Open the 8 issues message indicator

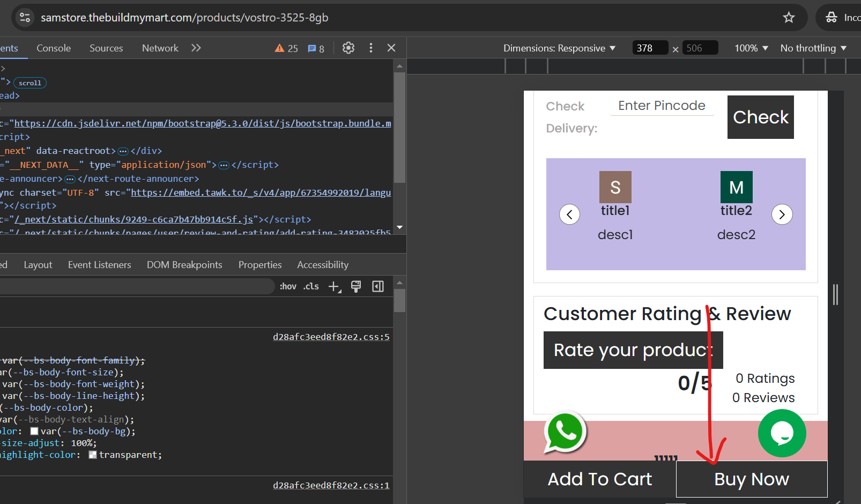pyautogui.click(x=316, y=48)
